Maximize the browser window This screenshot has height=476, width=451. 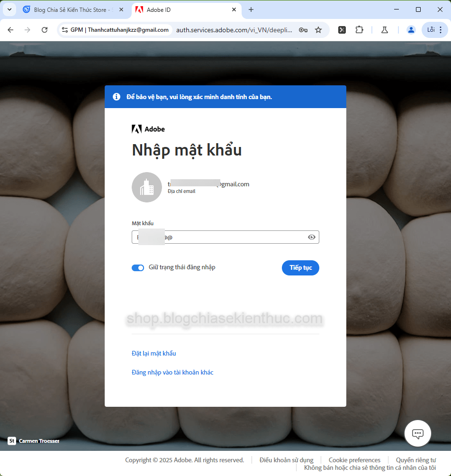click(418, 9)
